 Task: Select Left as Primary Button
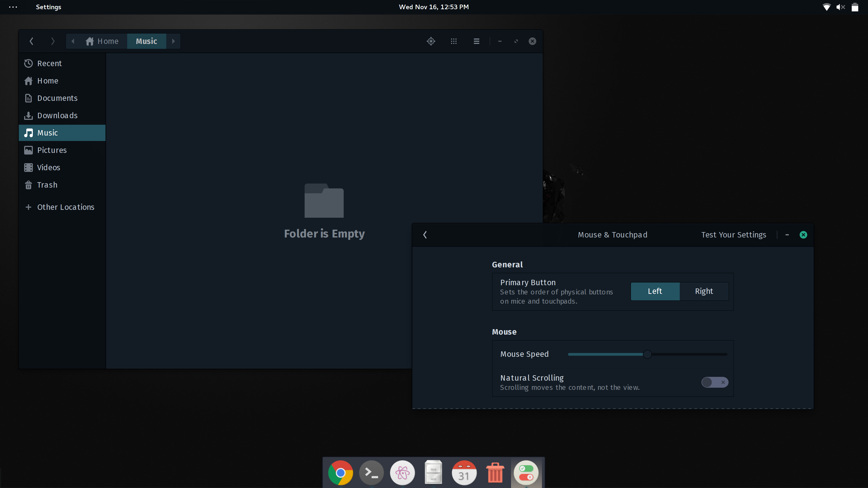[655, 291]
